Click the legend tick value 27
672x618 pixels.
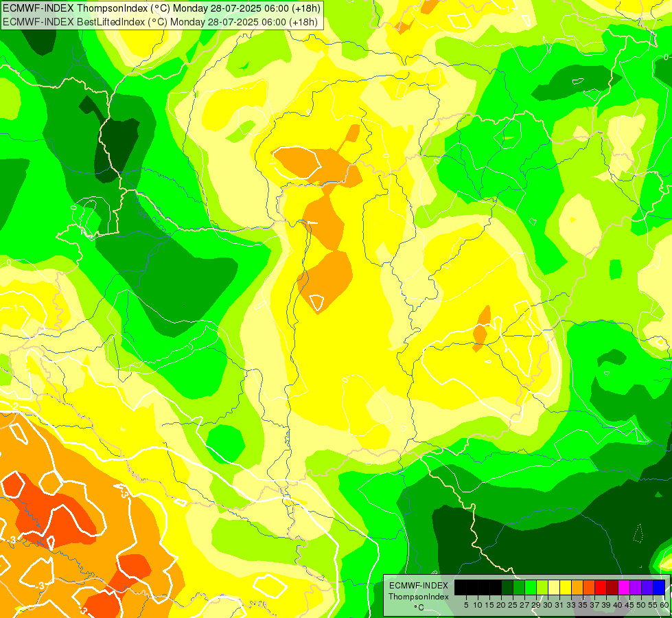tap(524, 605)
